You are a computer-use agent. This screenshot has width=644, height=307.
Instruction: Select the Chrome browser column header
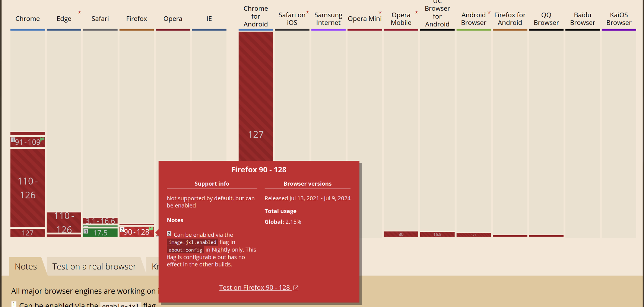[x=28, y=19]
